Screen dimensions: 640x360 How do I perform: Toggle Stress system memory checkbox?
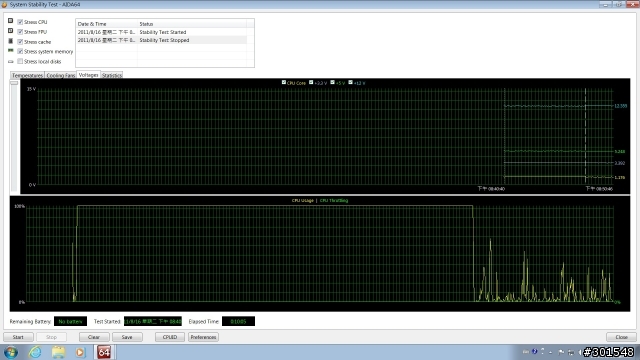point(20,51)
